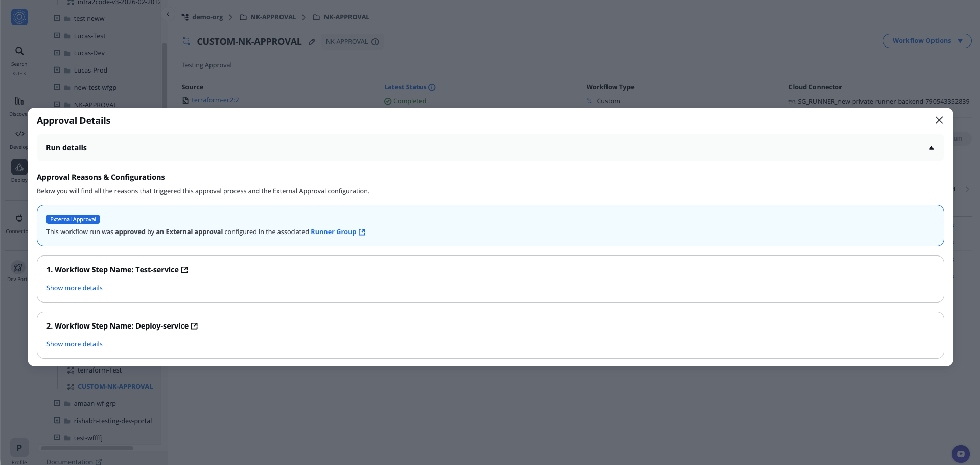
Task: Collapse the Run details section
Action: pyautogui.click(x=931, y=148)
